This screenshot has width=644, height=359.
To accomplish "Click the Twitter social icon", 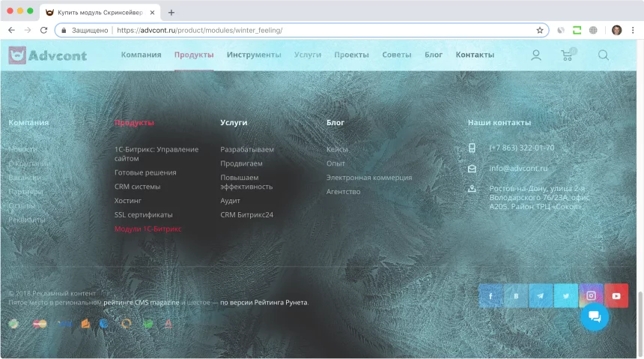I will pos(566,296).
